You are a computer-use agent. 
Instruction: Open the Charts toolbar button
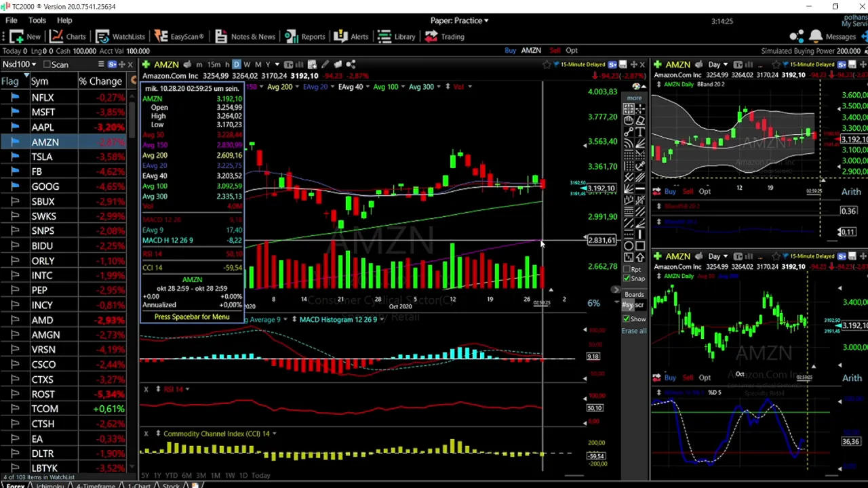point(68,37)
